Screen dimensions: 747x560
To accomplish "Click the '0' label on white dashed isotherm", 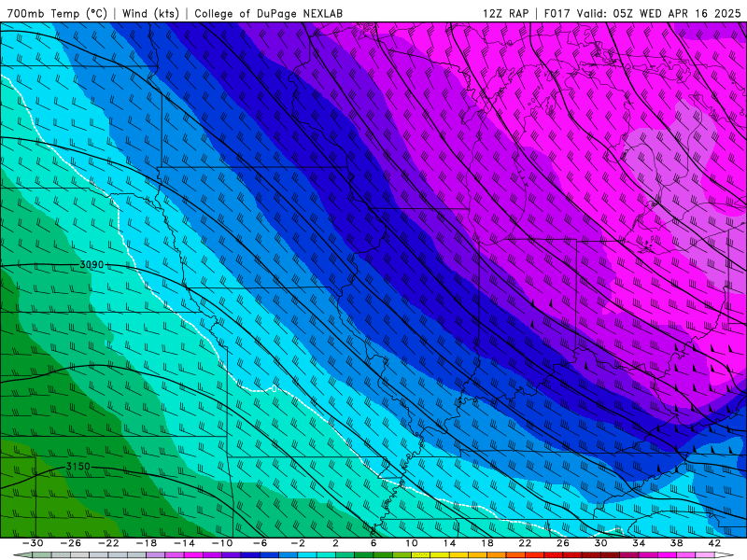I will 275,389.
